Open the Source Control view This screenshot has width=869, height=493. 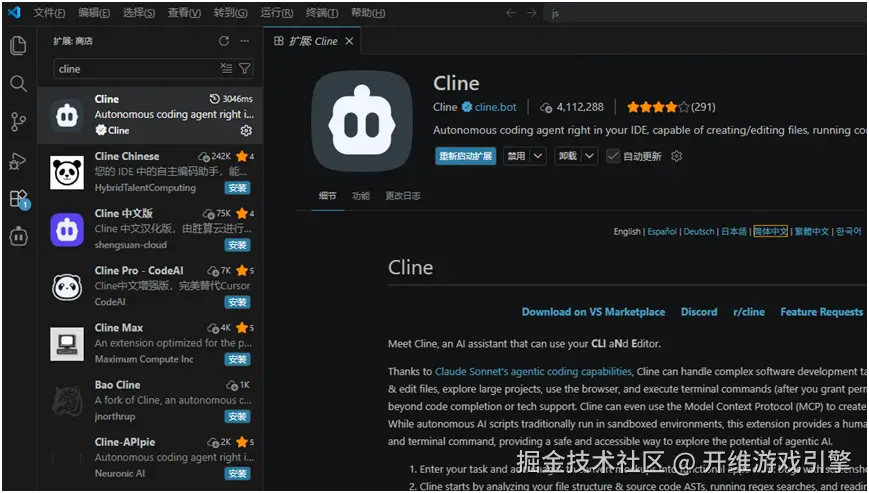point(18,122)
